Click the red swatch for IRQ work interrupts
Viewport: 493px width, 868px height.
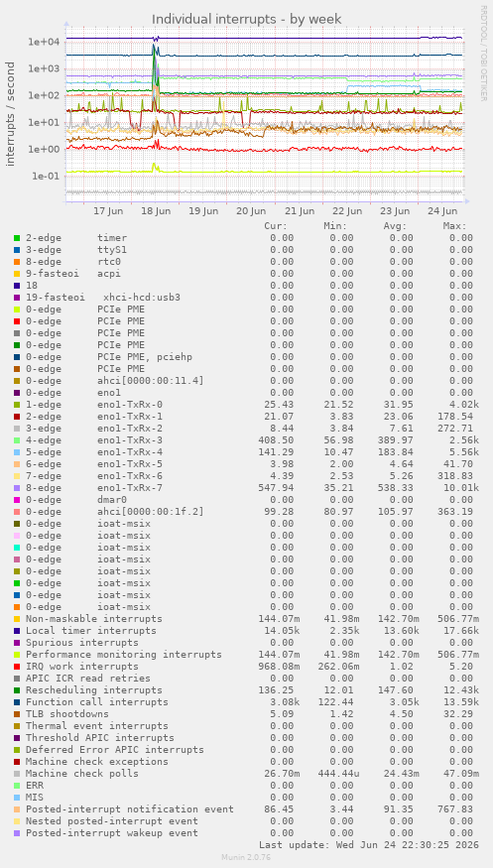pos(17,666)
